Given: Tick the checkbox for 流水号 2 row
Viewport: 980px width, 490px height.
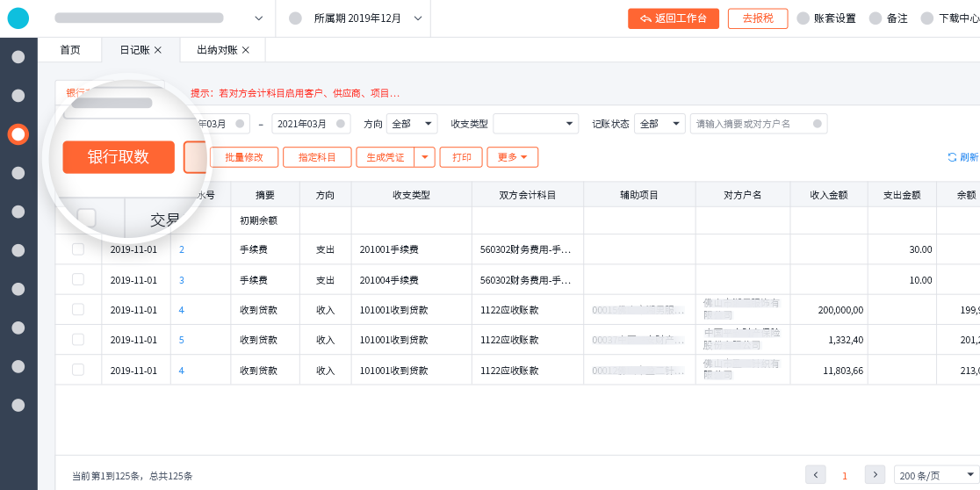Looking at the screenshot, I should [78, 249].
